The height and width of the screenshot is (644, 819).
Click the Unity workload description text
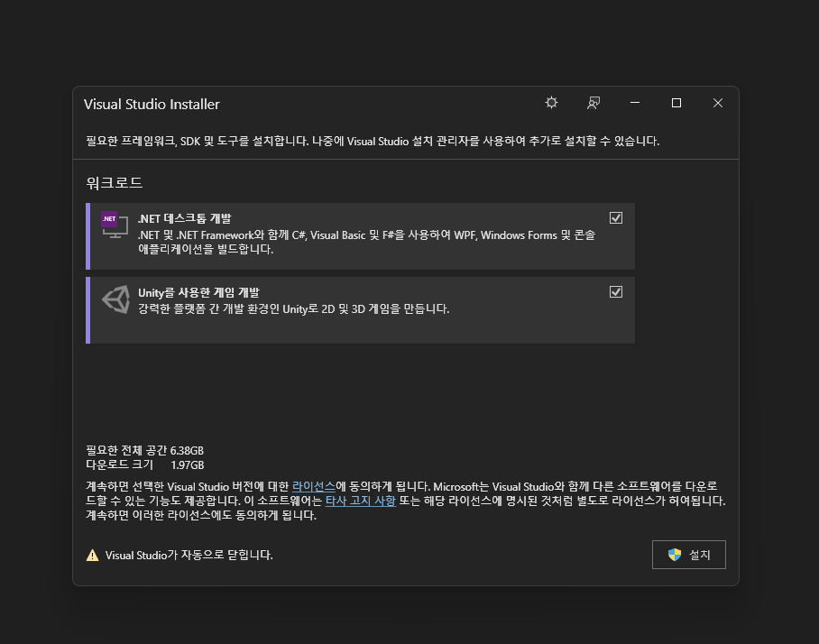(x=293, y=308)
